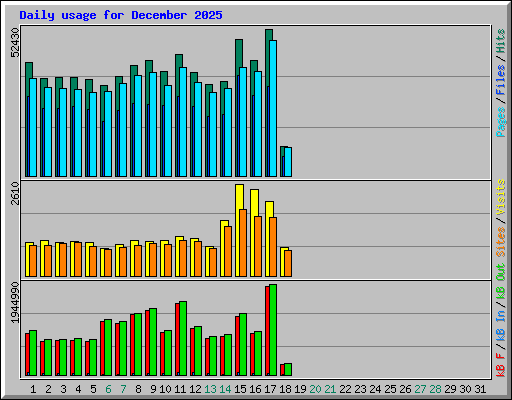Click the green kB Out bar for day 11

[183, 338]
